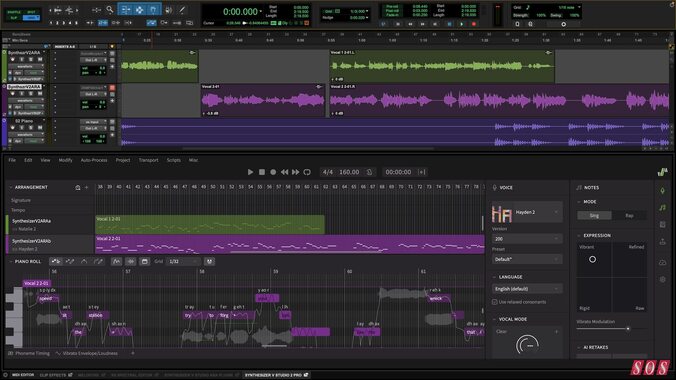This screenshot has width=676, height=380.
Task: Adjust the Vibrato Modulation slider handle
Action: (628, 329)
